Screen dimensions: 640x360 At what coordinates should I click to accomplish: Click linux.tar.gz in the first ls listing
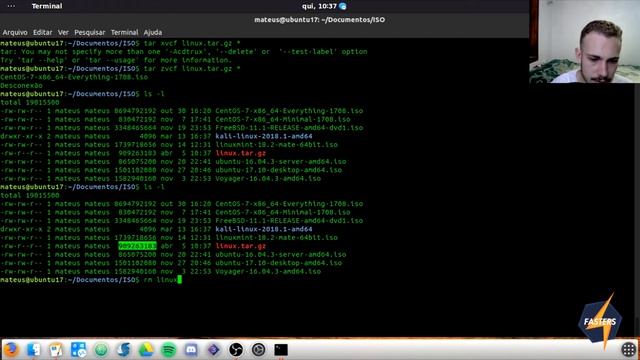pos(241,153)
